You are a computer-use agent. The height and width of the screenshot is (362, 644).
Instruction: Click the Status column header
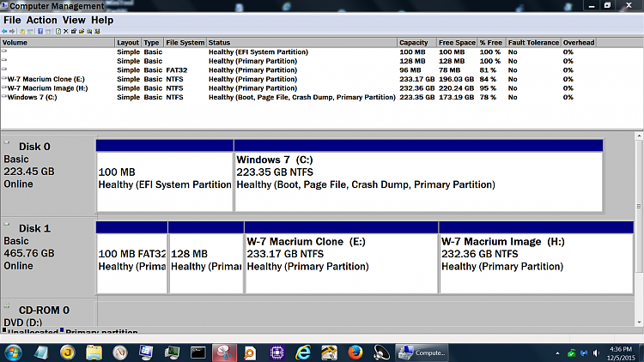pos(301,43)
